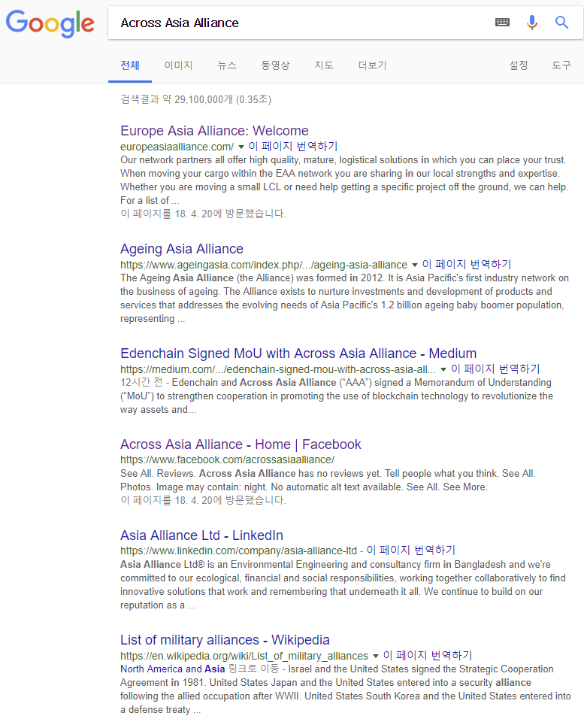Viewport: 584px width, 728px height.
Task: Open 도구 (Tools) options
Action: pyautogui.click(x=561, y=65)
